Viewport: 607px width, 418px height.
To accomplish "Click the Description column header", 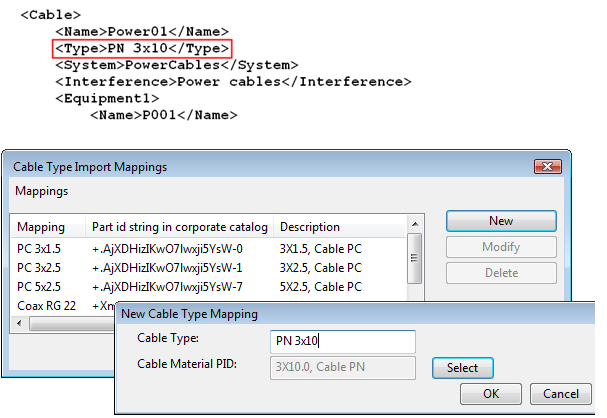I will (x=310, y=227).
